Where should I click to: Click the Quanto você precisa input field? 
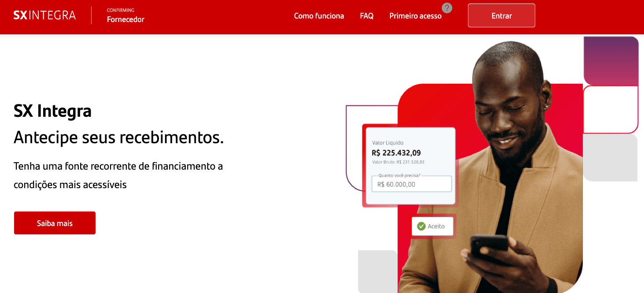412,184
